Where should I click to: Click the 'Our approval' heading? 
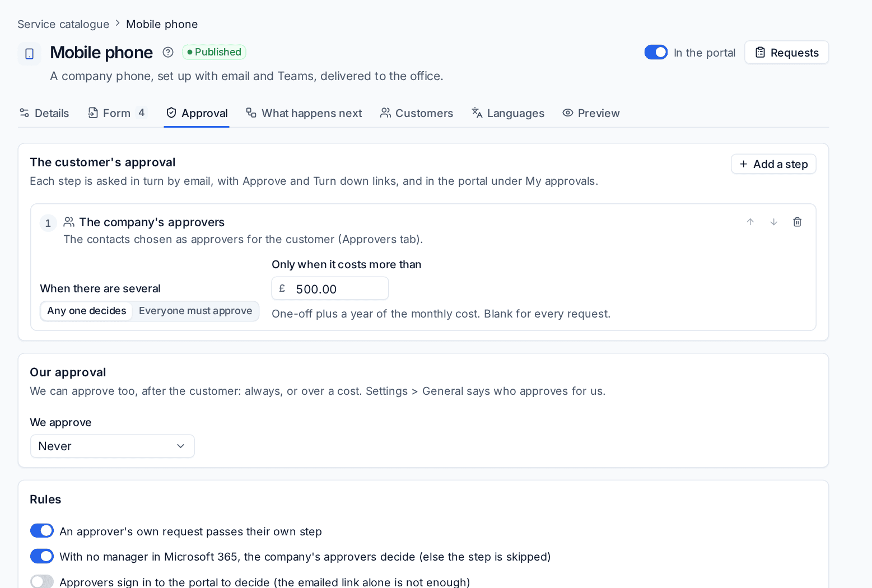pyautogui.click(x=68, y=372)
